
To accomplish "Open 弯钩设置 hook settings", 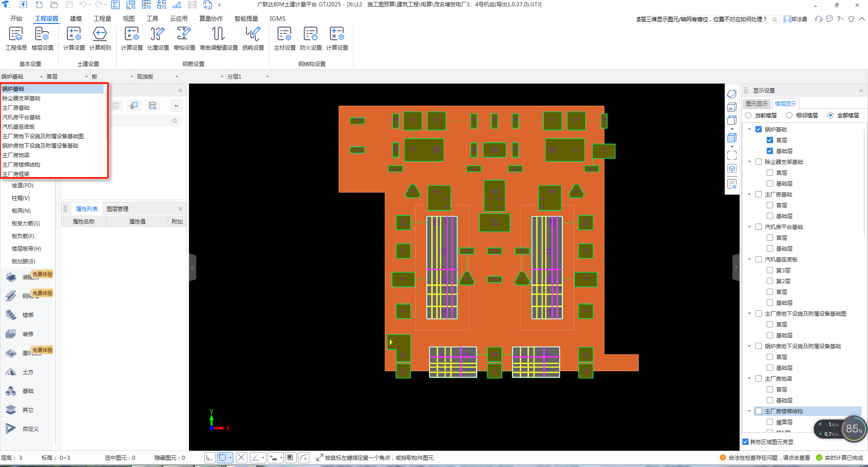I will (184, 38).
